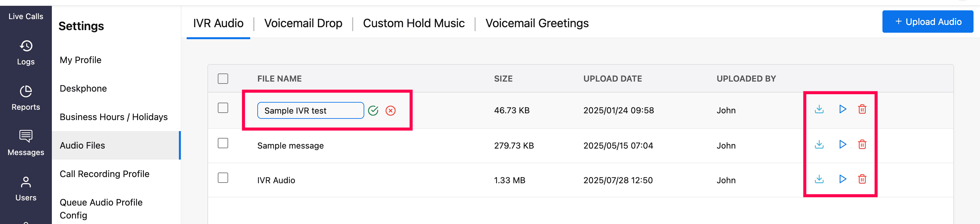Click the Upload Audio button
This screenshot has height=224, width=980.
(927, 22)
